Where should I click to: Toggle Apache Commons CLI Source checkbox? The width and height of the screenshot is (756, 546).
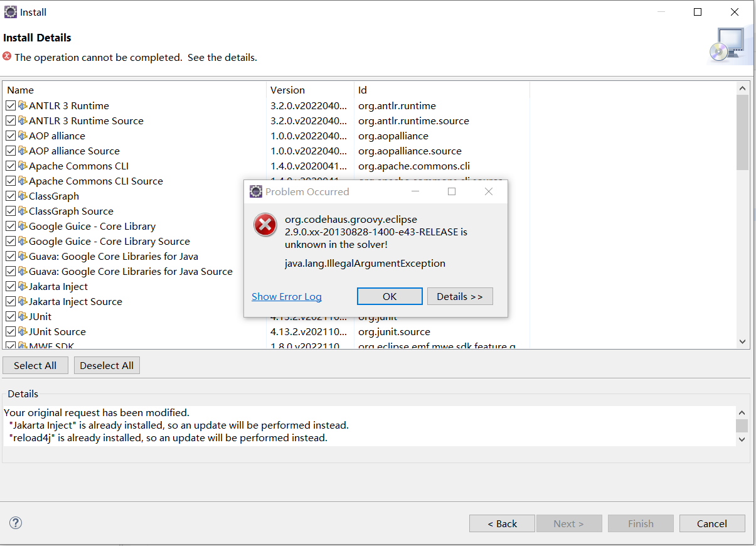click(11, 181)
